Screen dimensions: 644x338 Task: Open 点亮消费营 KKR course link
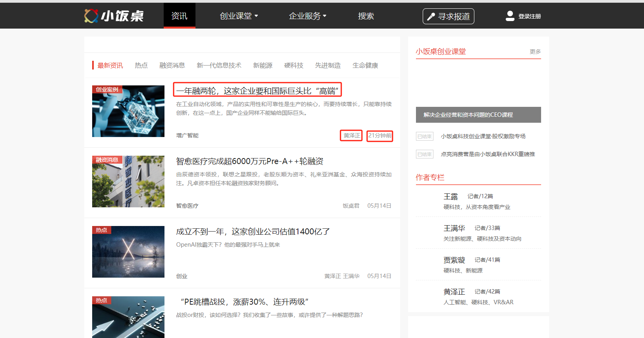pos(488,154)
